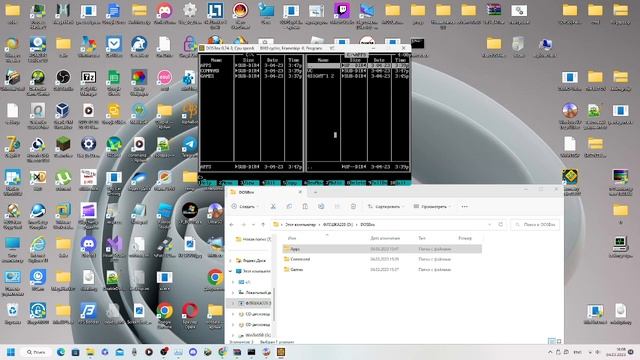The image size is (640, 360).
Task: Open the Создать (New) dropdown in Explorer
Action: (245, 207)
